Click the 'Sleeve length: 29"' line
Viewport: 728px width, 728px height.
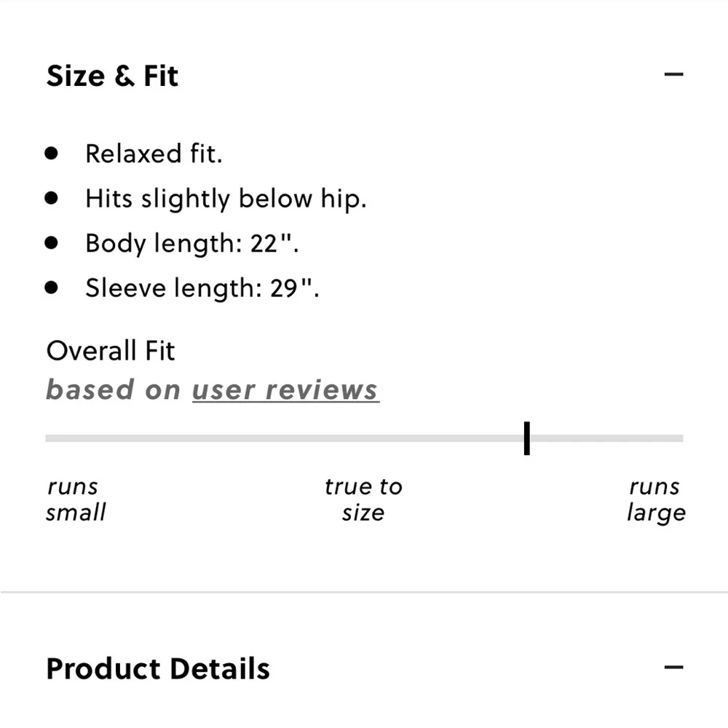[202, 288]
